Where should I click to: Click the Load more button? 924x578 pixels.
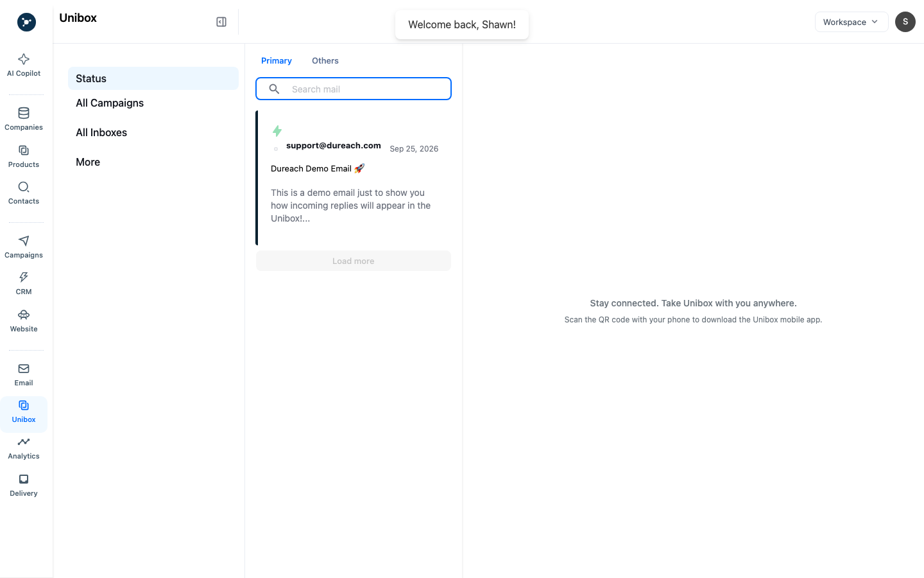pyautogui.click(x=354, y=261)
